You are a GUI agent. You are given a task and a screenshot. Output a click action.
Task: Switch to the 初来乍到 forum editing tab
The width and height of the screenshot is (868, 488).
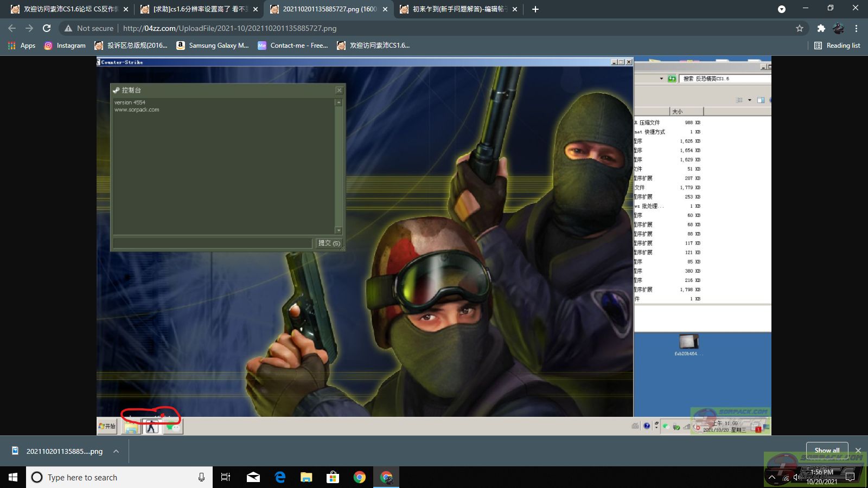[x=457, y=9]
